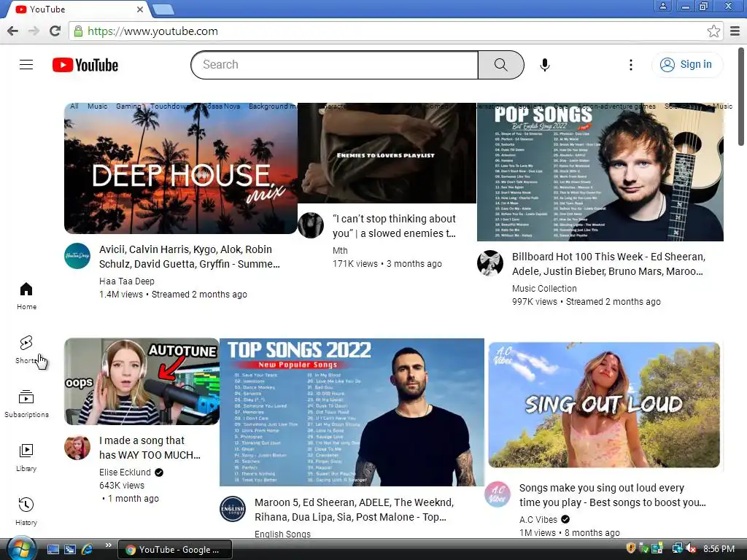Image resolution: width=747 pixels, height=560 pixels.
Task: Open Shorts in the sidebar
Action: [26, 349]
